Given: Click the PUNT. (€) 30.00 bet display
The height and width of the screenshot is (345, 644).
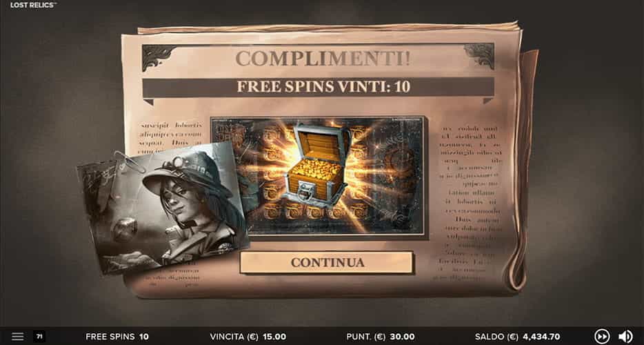Looking at the screenshot, I should [381, 337].
